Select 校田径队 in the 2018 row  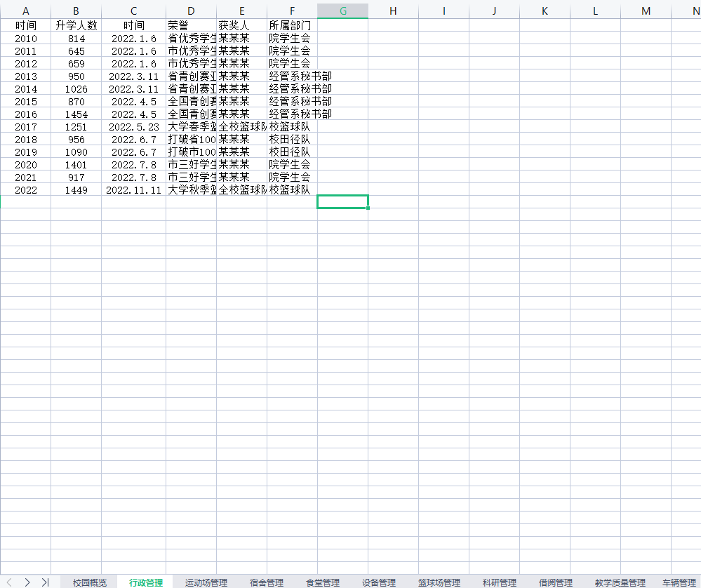pos(292,140)
